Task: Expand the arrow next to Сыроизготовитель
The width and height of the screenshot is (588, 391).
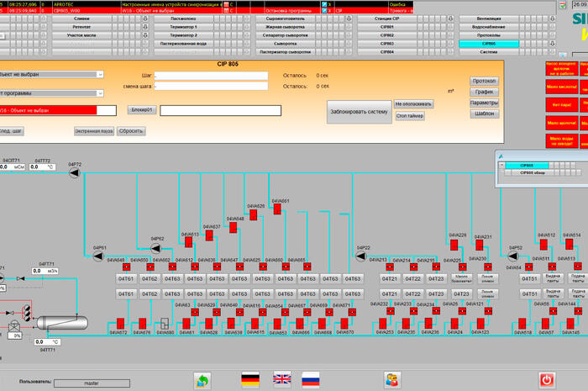Action: 349,18
